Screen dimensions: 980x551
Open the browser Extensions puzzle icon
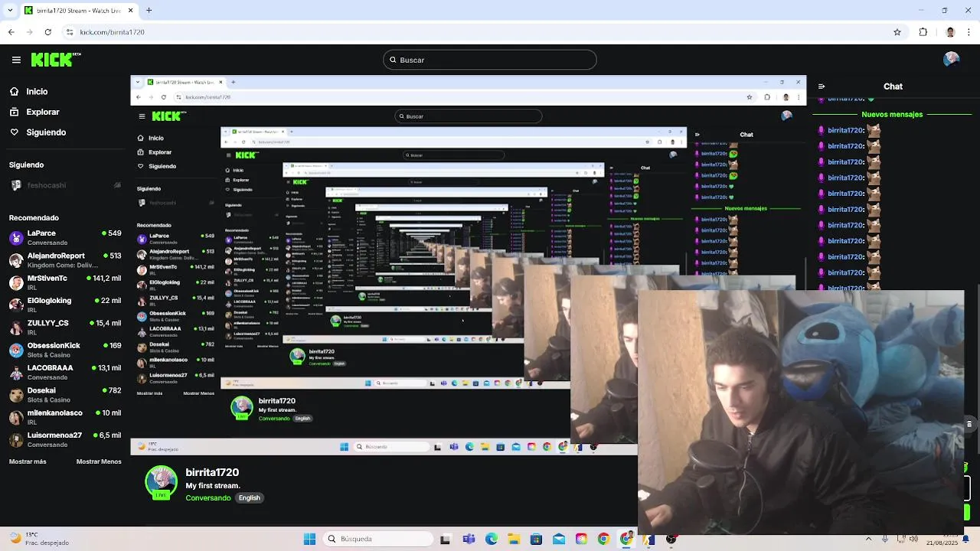pyautogui.click(x=923, y=32)
